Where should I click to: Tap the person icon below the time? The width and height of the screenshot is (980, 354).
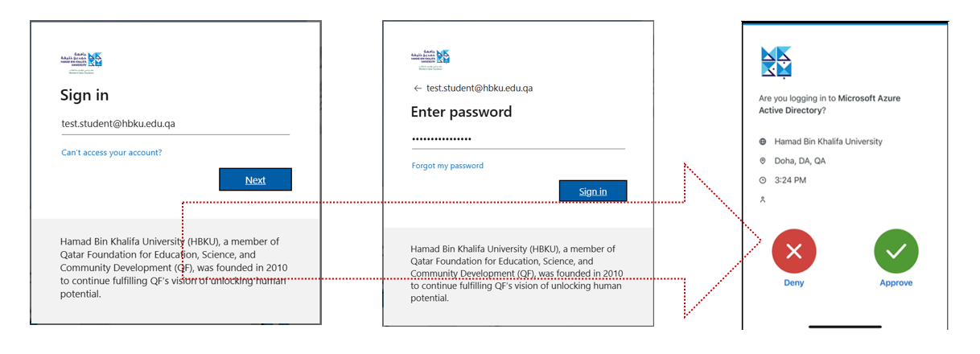click(x=763, y=199)
